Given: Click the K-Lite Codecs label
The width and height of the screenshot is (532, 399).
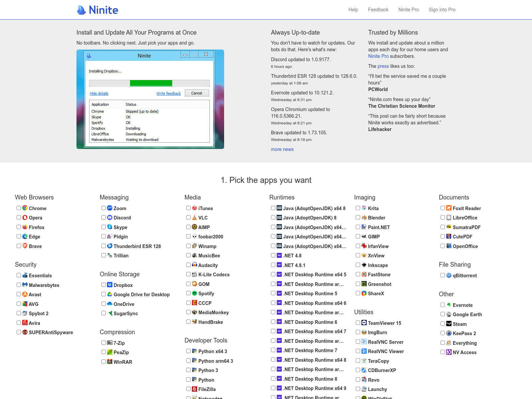Looking at the screenshot, I should [x=214, y=275].
